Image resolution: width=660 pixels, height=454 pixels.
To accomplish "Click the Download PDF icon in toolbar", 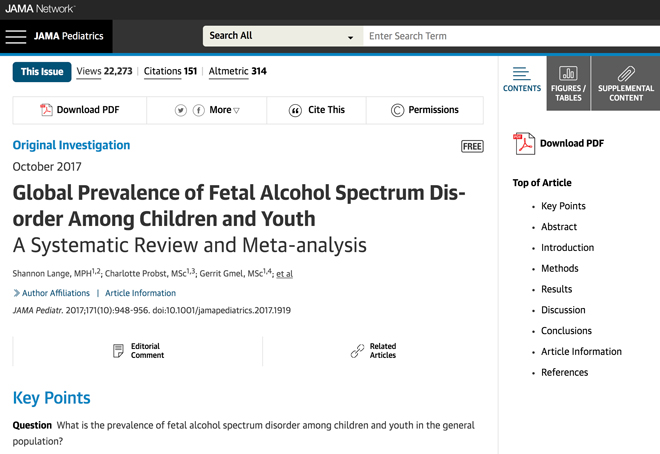I will tap(46, 110).
